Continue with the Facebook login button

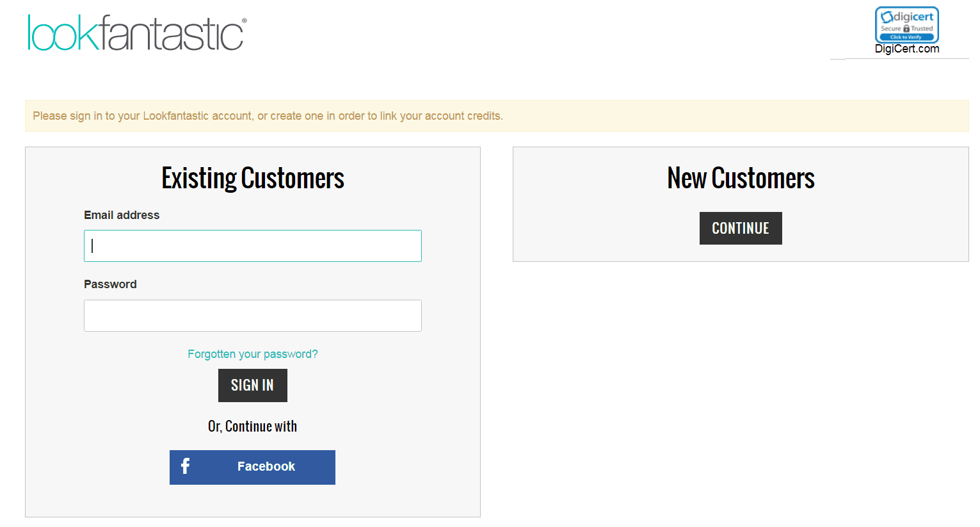click(x=252, y=467)
